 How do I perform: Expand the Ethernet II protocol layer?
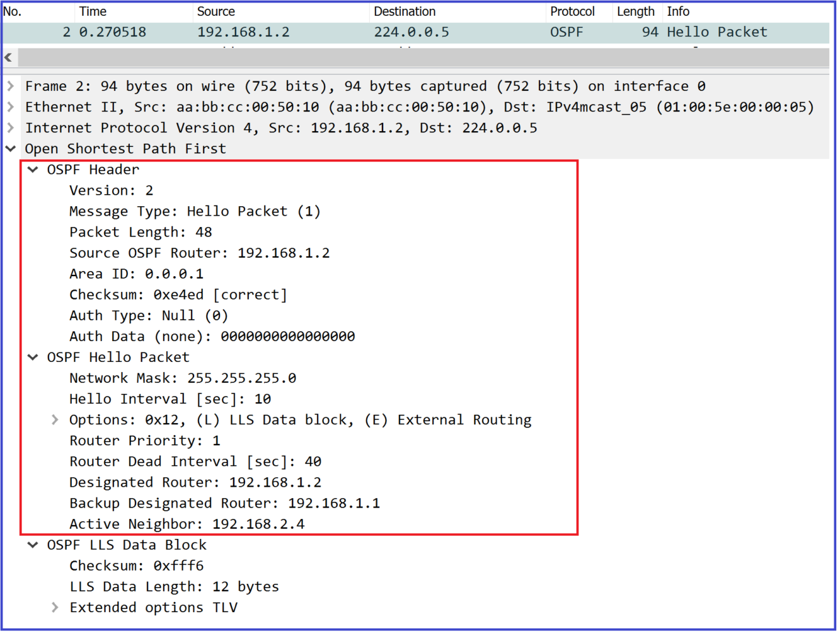(x=11, y=107)
